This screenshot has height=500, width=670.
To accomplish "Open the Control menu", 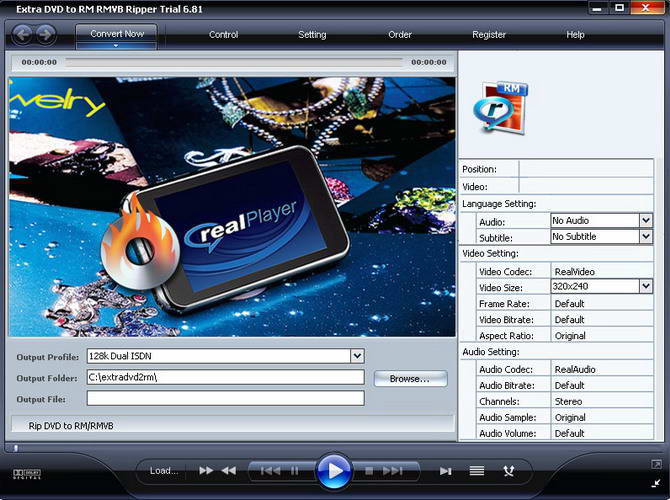I will (223, 35).
